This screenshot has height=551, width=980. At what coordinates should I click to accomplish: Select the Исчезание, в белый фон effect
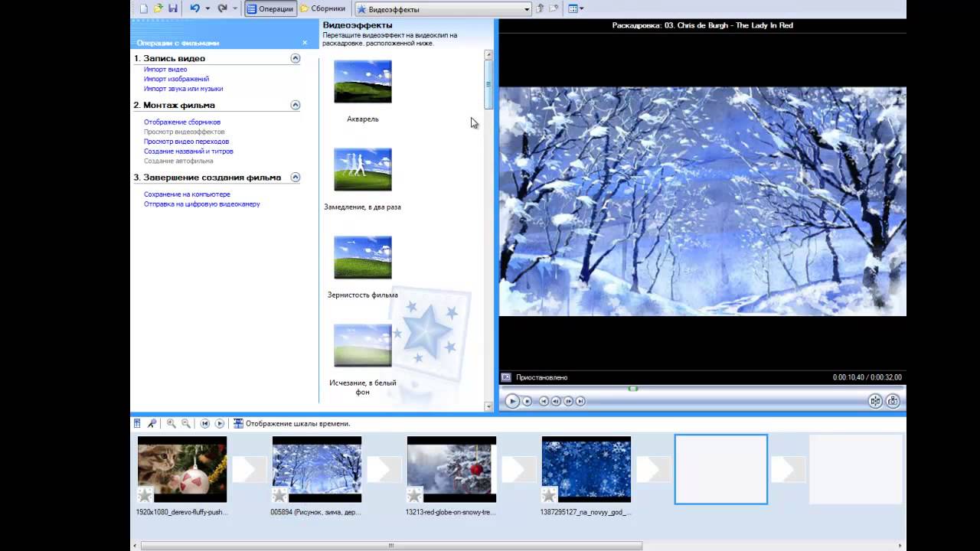coord(363,346)
